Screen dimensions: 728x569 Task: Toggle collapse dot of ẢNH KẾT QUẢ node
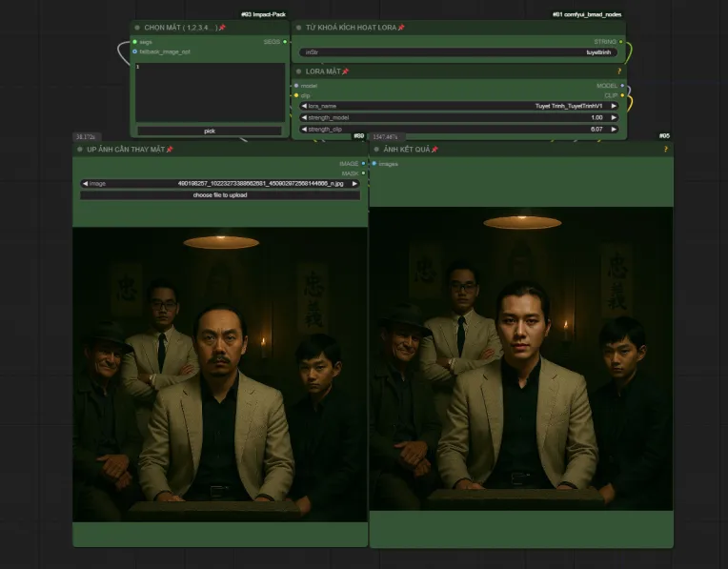(376, 150)
